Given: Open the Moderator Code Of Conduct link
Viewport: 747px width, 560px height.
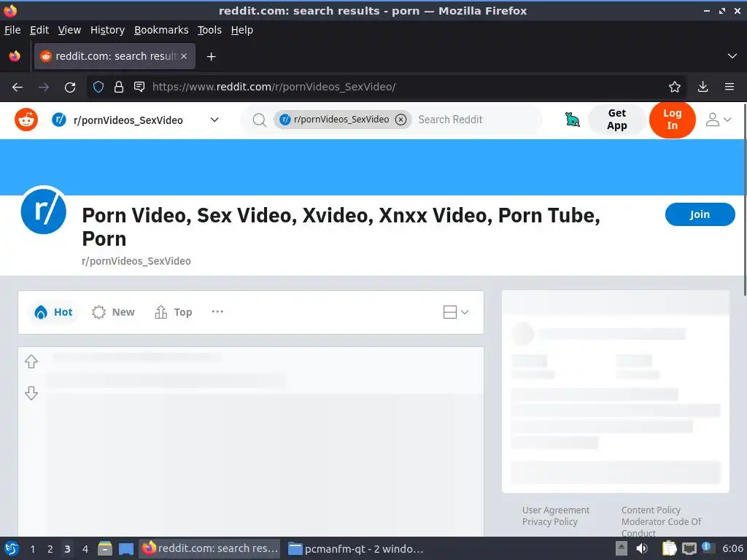Looking at the screenshot, I should (x=661, y=527).
